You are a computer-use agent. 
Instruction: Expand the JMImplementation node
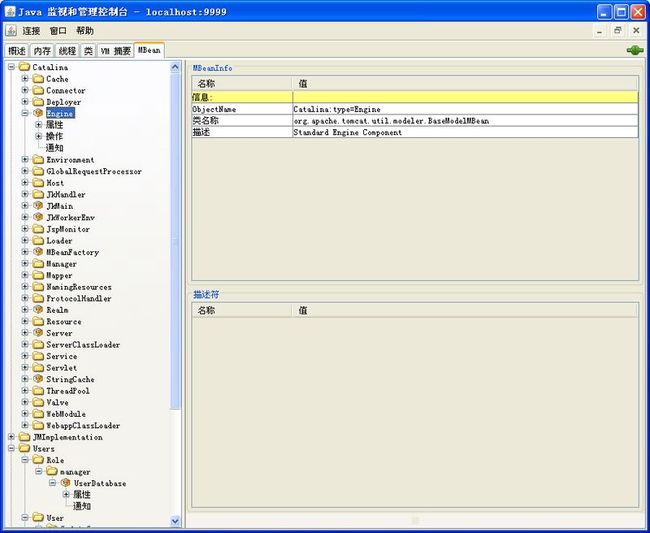pos(11,437)
